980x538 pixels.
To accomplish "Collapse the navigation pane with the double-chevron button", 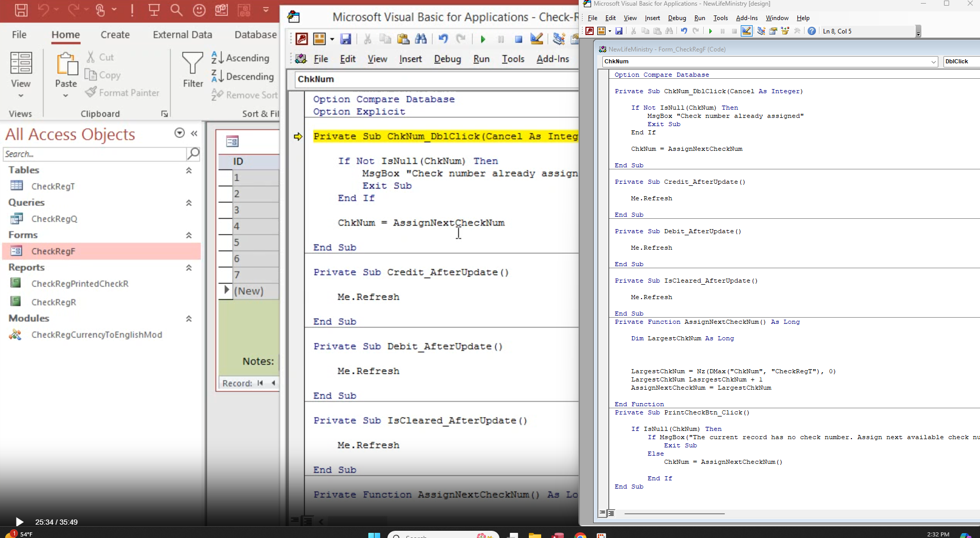I will pos(194,133).
